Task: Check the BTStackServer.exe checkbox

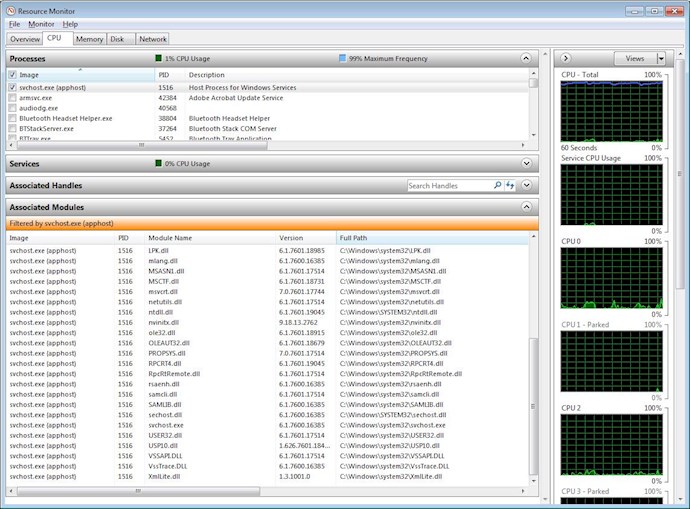Action: pos(12,128)
